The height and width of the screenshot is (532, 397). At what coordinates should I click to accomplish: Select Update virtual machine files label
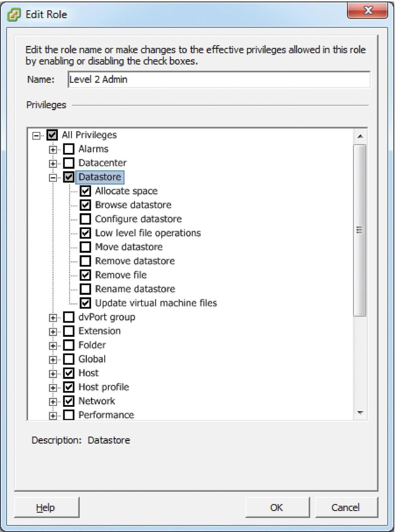point(156,303)
